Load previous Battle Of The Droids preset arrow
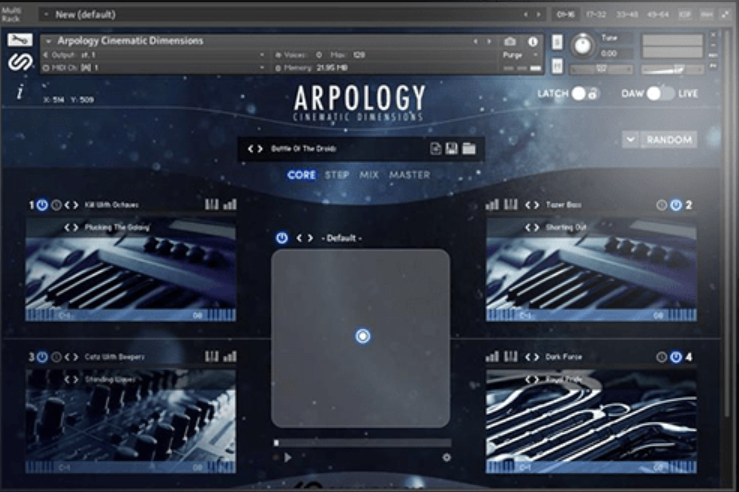This screenshot has width=739, height=492. (x=251, y=148)
